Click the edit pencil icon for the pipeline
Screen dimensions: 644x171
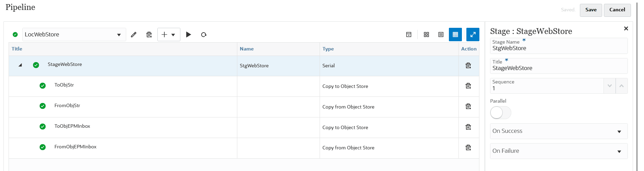[134, 35]
